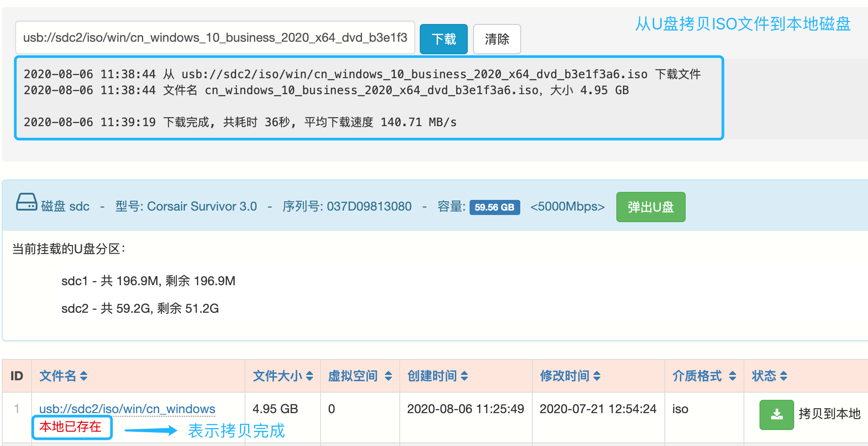Screen dimensions: 868x446
Task: Click the 本地已存在 status label
Action: click(70, 427)
